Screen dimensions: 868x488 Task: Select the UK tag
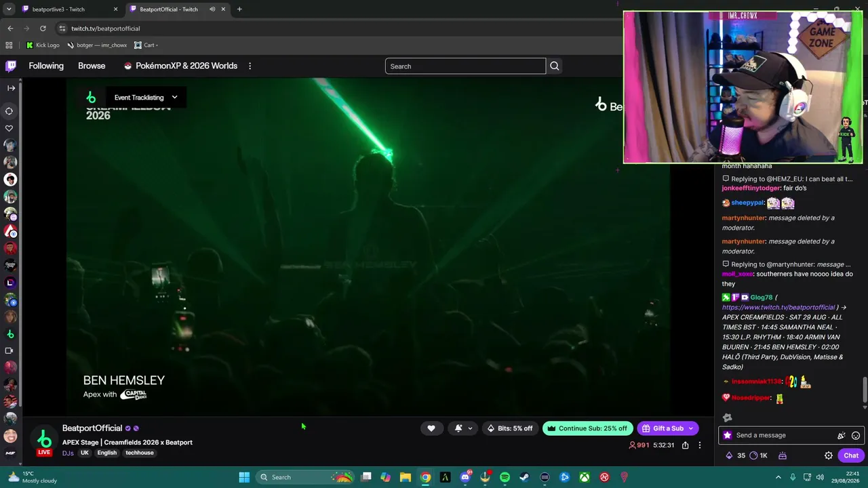85,453
